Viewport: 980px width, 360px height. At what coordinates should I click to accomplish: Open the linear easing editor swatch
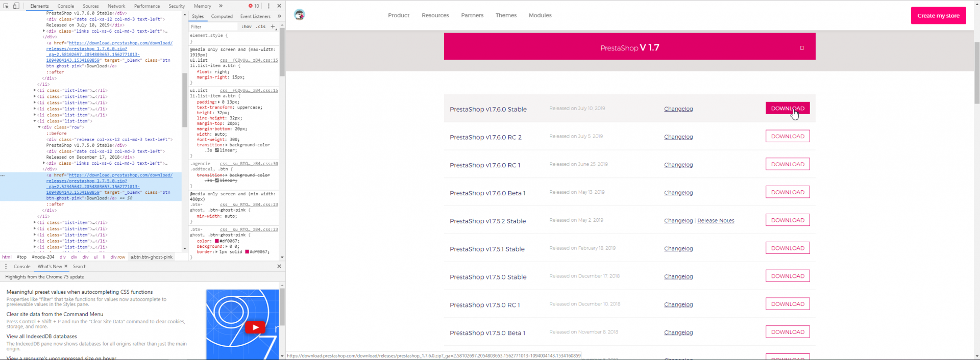[217, 150]
